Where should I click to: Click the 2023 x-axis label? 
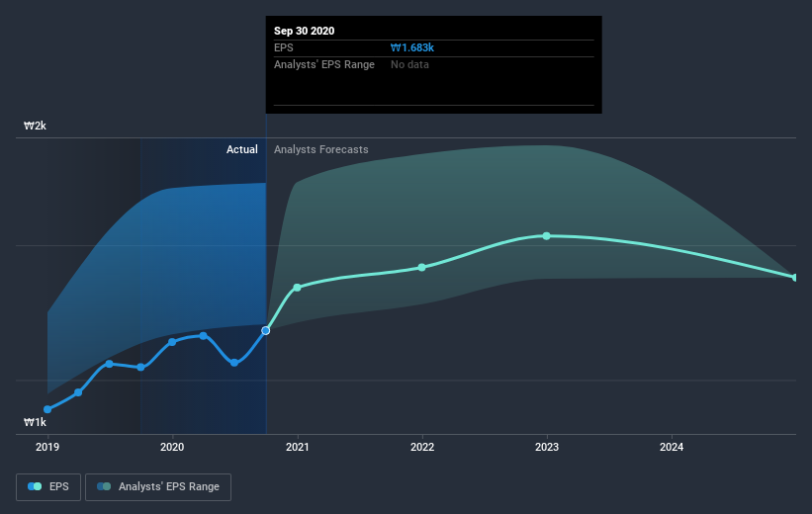tap(547, 447)
